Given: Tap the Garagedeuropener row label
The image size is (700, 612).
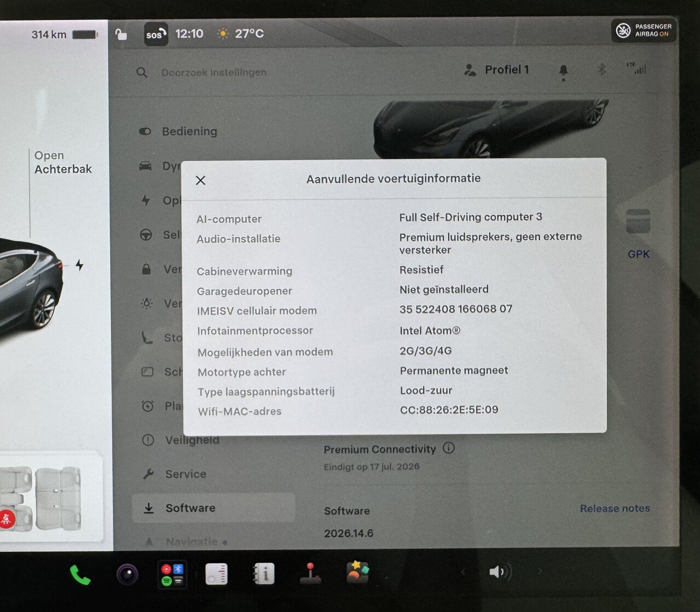Looking at the screenshot, I should pos(245,291).
